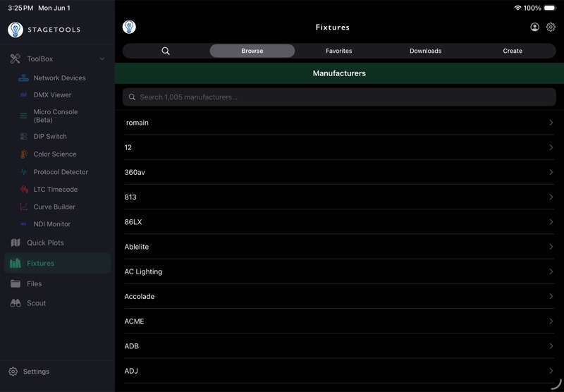Open Color Science label
The image size is (564, 392).
tap(55, 154)
